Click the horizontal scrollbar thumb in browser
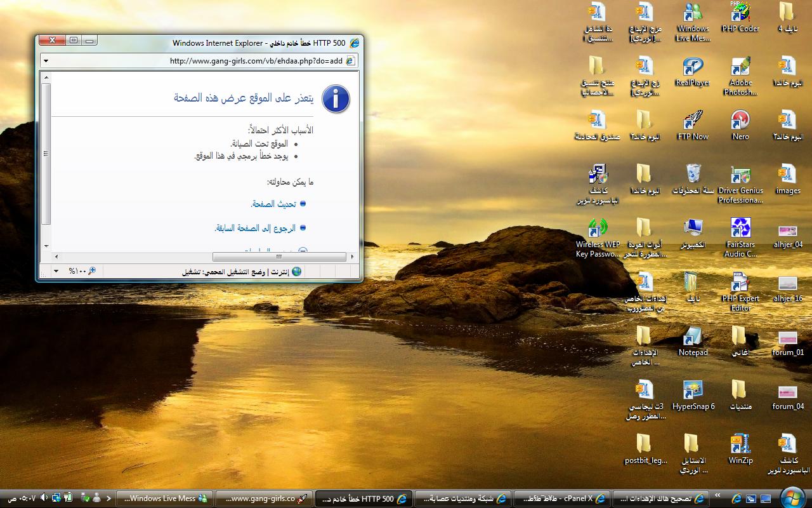The width and height of the screenshot is (812, 508). click(279, 257)
